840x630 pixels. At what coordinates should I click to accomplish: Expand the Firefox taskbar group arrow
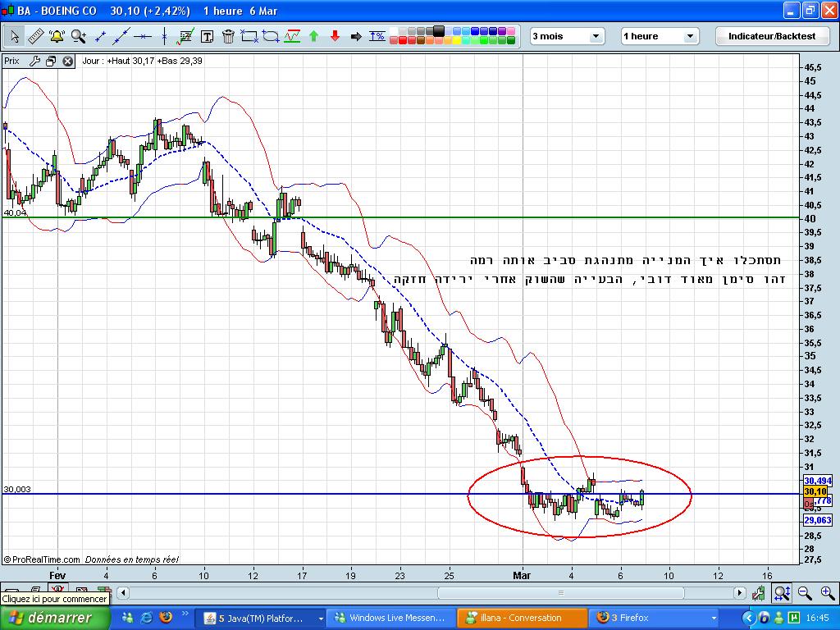[x=714, y=619]
